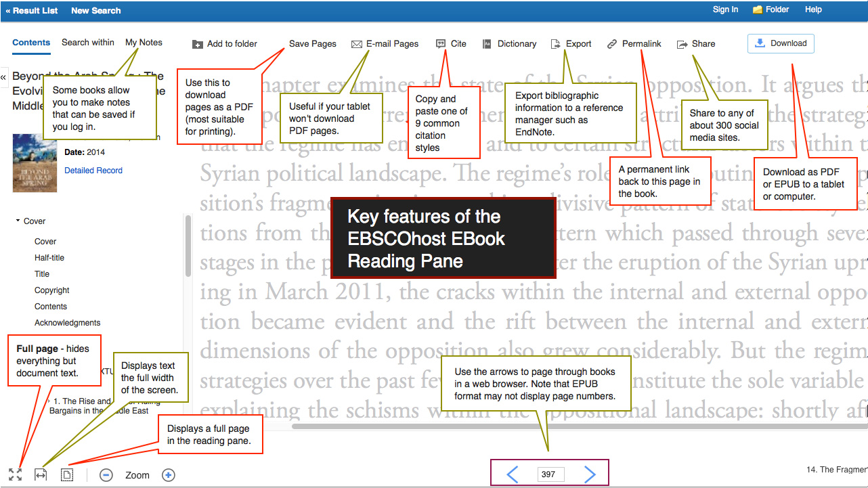Click the Export icon

coord(555,44)
